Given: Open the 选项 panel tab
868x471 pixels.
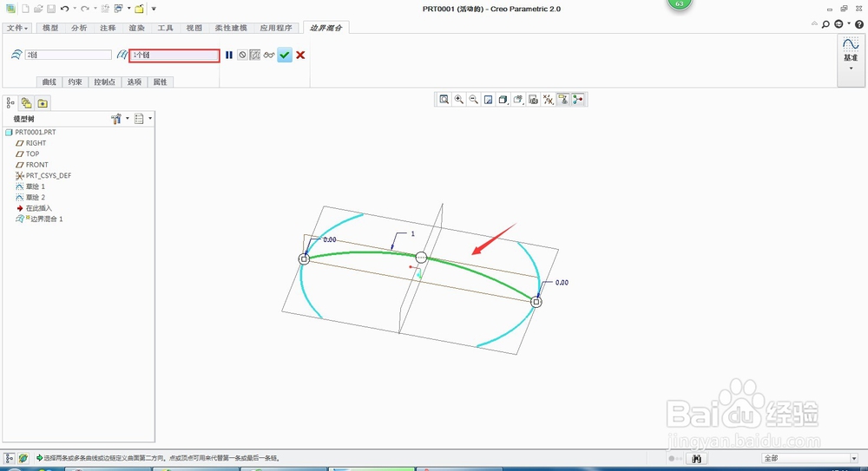Looking at the screenshot, I should 135,82.
